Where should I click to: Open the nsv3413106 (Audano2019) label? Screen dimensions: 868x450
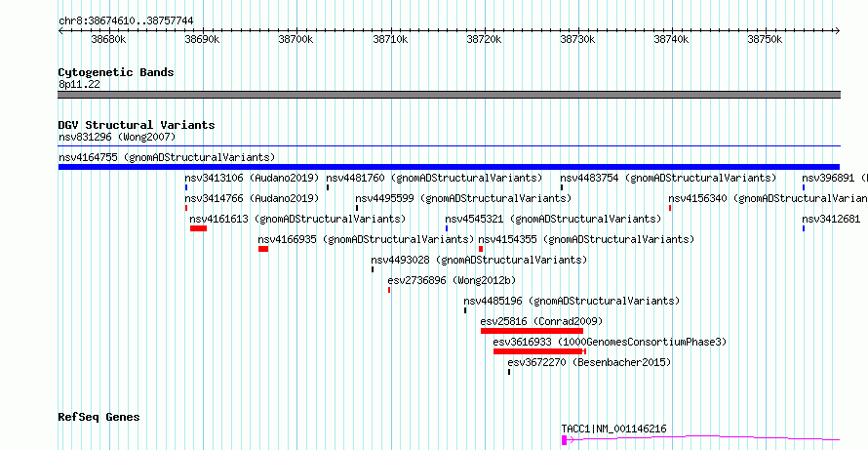[252, 178]
